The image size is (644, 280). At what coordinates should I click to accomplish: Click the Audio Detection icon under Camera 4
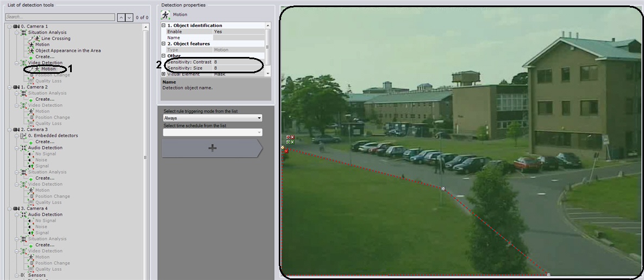[23, 214]
